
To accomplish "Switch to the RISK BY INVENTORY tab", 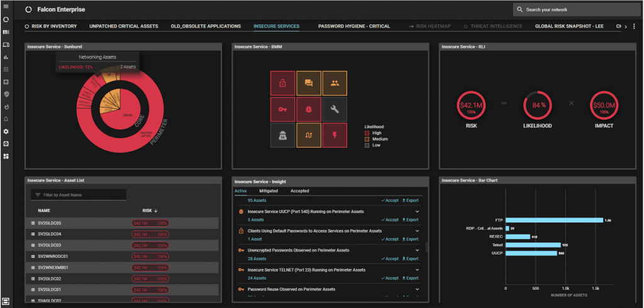I will [x=51, y=26].
